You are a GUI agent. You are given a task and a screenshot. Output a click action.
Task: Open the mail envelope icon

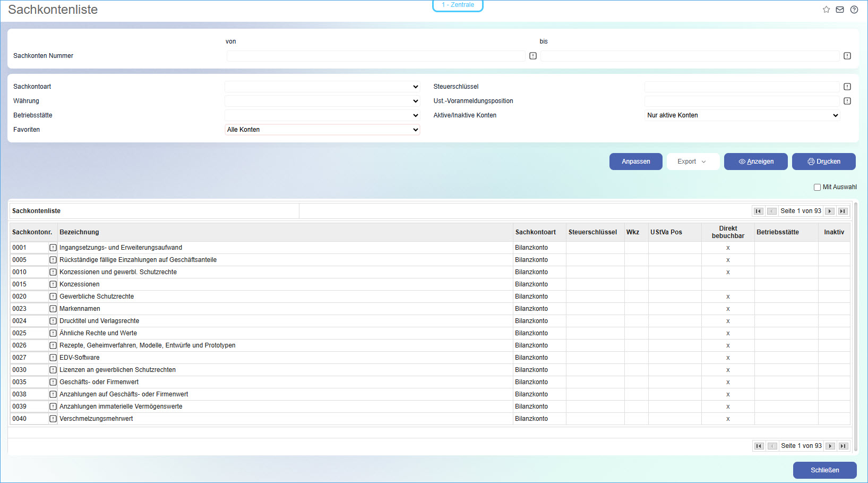click(x=840, y=10)
